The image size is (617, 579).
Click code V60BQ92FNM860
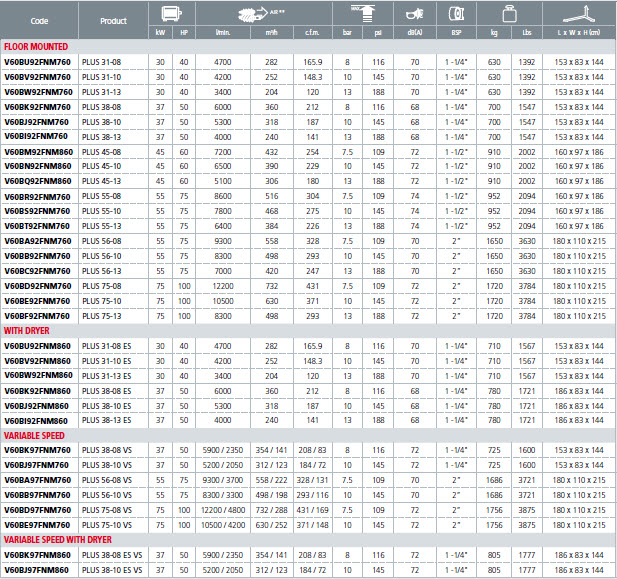coord(38,181)
